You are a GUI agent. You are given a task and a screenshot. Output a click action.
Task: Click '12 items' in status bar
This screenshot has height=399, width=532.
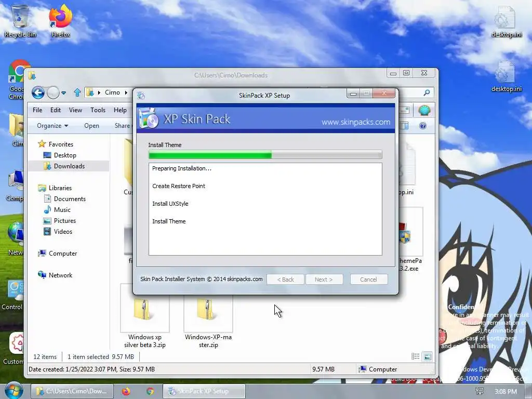45,356
